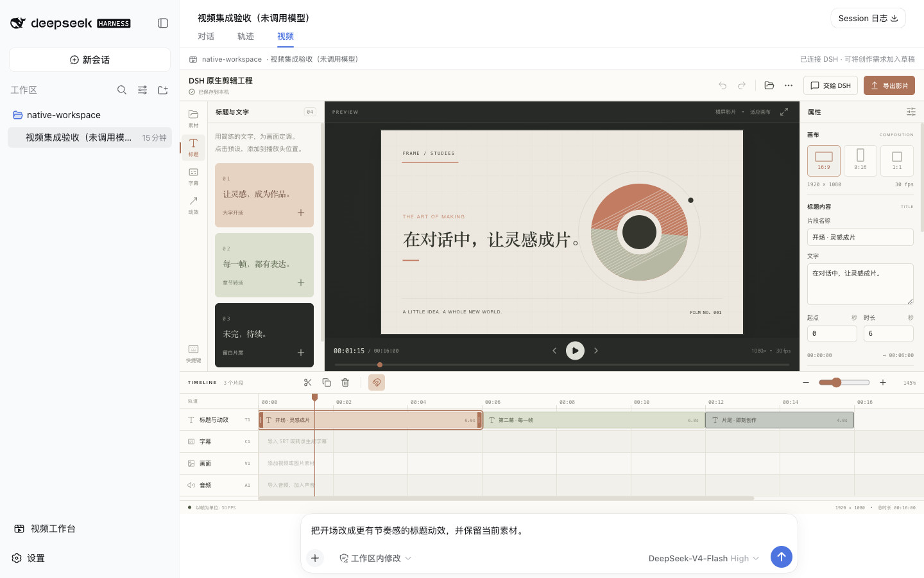Open project folder icon in editor header
The width and height of the screenshot is (924, 578).
(x=769, y=85)
